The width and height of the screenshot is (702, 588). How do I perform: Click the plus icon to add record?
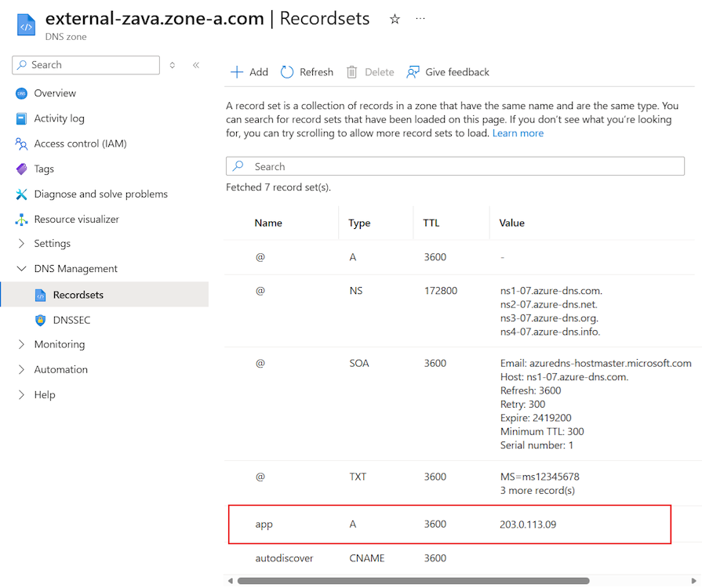(x=236, y=72)
